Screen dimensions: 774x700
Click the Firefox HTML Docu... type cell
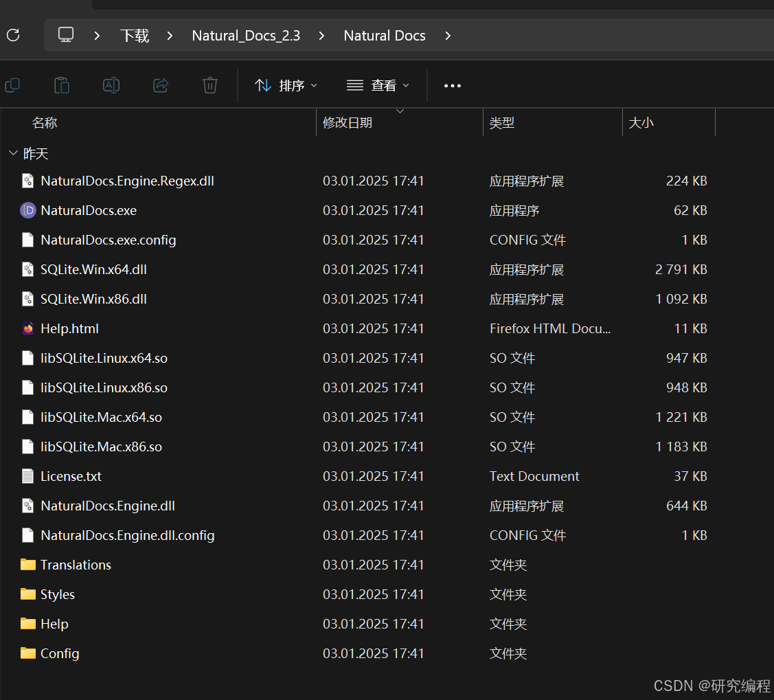[x=550, y=328]
